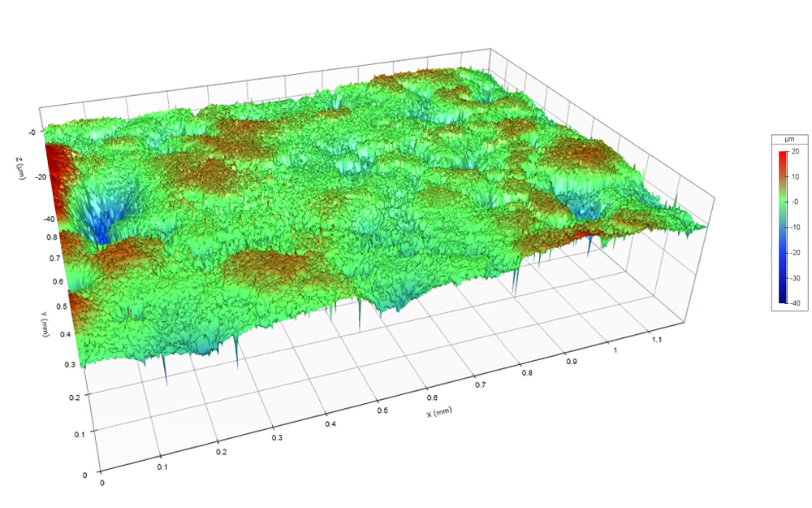Click the Z (µm) axis title
The height and width of the screenshot is (508, 812).
tap(20, 168)
